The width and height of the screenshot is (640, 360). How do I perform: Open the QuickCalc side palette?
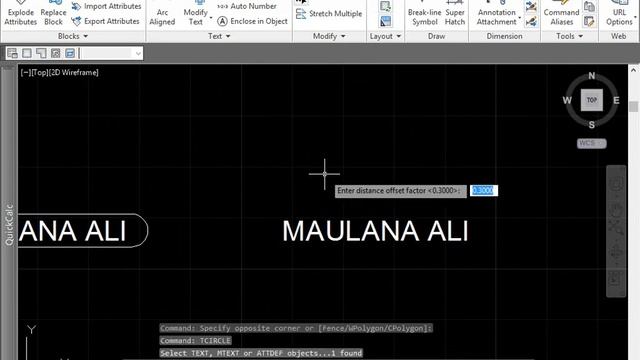point(9,225)
